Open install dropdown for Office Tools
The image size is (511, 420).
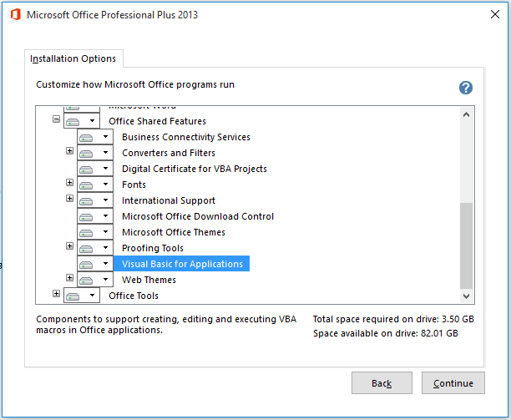[x=82, y=296]
